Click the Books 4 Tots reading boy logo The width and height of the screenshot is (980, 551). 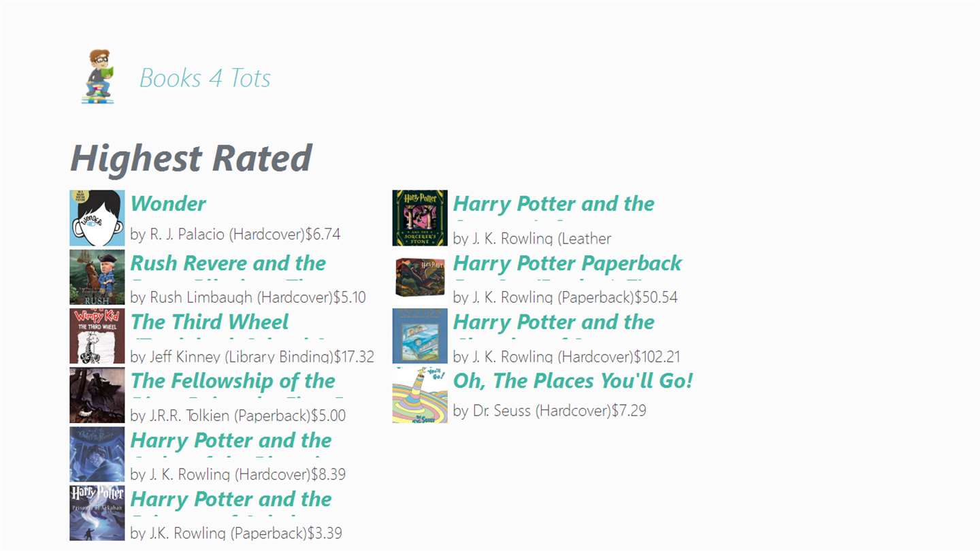pyautogui.click(x=99, y=77)
